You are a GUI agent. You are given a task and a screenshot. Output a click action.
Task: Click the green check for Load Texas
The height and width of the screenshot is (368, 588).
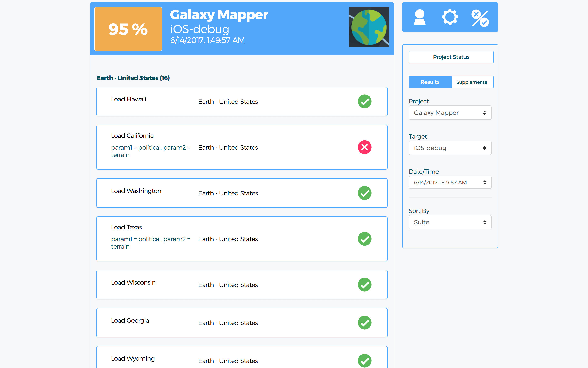click(364, 239)
